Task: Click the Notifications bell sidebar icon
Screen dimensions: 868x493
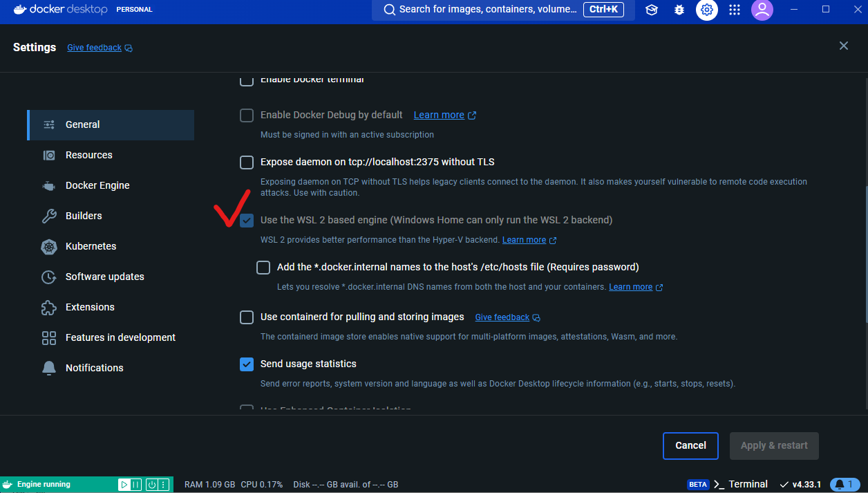Action: (x=49, y=368)
